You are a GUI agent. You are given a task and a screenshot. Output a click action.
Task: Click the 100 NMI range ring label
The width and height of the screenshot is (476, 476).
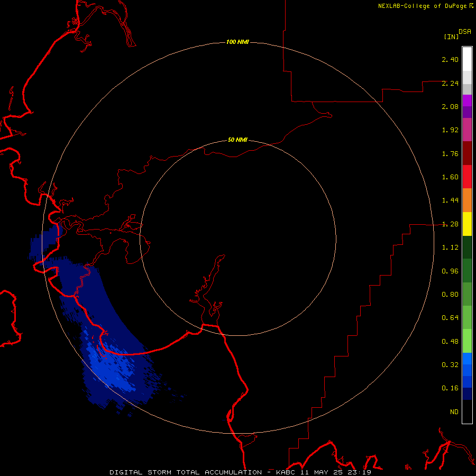(237, 42)
